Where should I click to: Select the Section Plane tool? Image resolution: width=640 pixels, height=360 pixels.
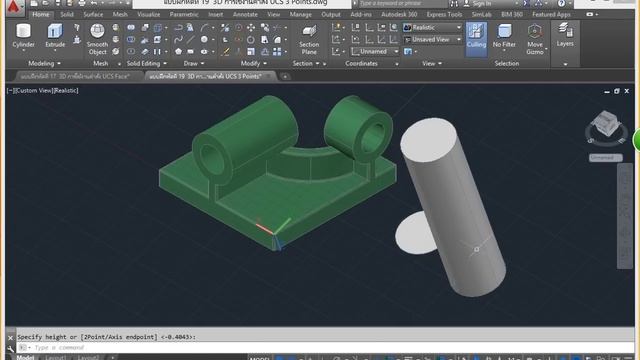pos(309,40)
